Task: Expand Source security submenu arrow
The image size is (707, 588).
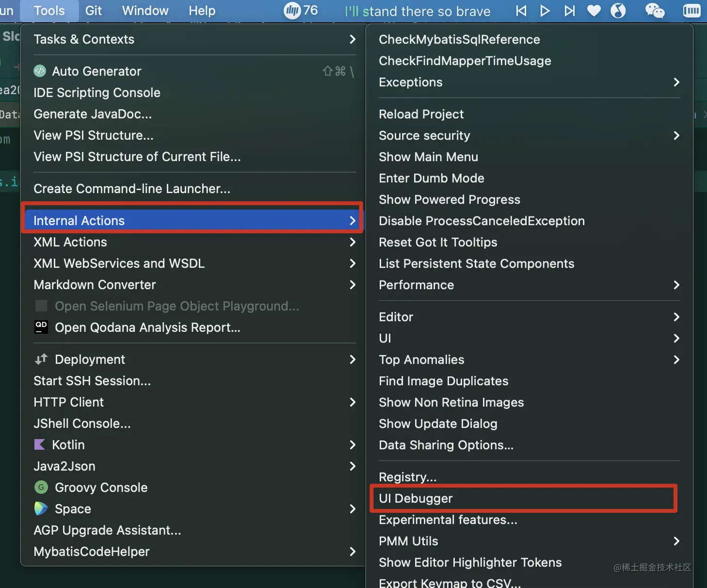Action: 676,135
